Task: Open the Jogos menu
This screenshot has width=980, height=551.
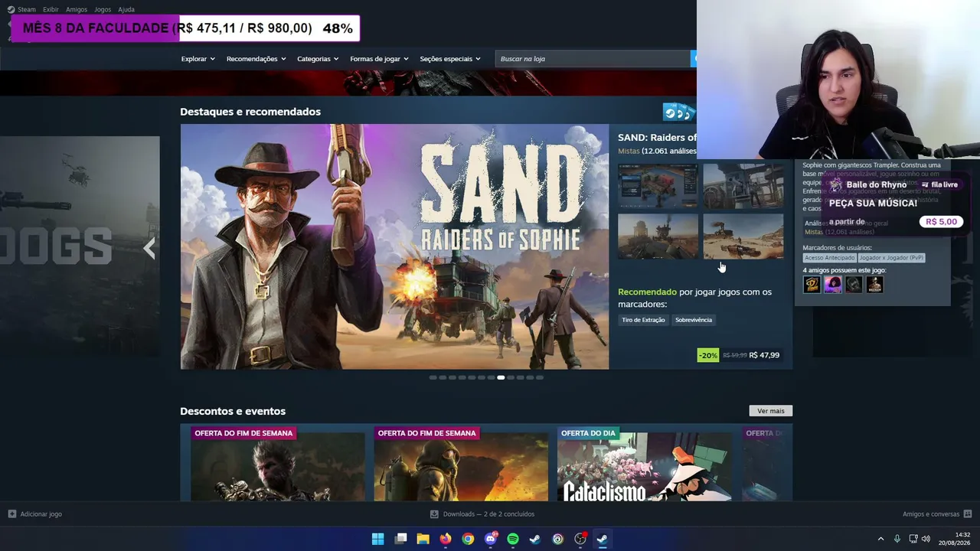Action: click(x=103, y=9)
